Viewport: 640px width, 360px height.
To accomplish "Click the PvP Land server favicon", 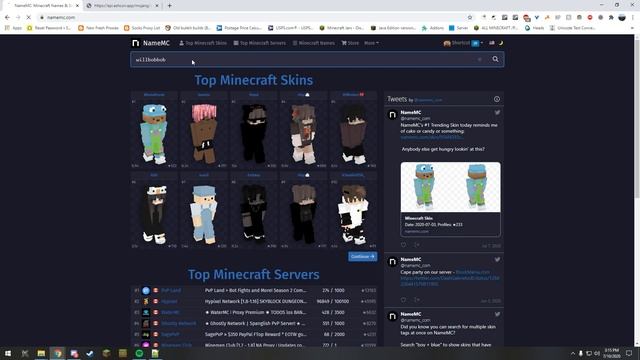I will (146, 290).
